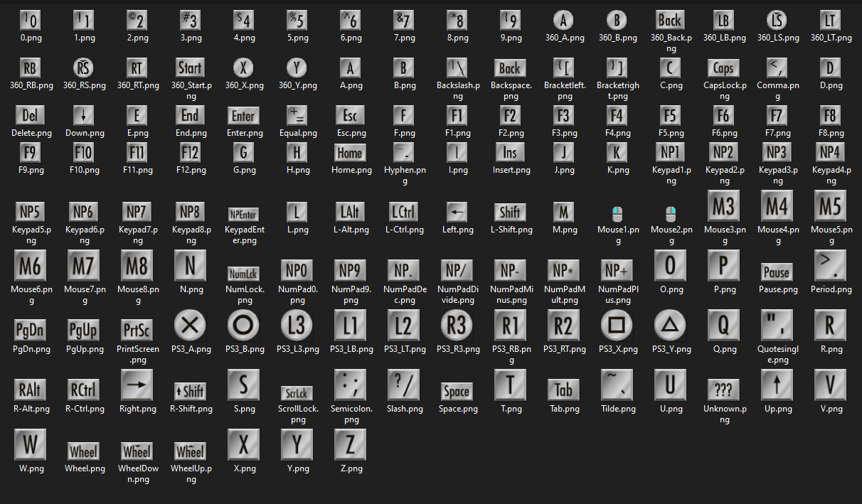
Task: Click the Enter.png key icon
Action: point(243,115)
